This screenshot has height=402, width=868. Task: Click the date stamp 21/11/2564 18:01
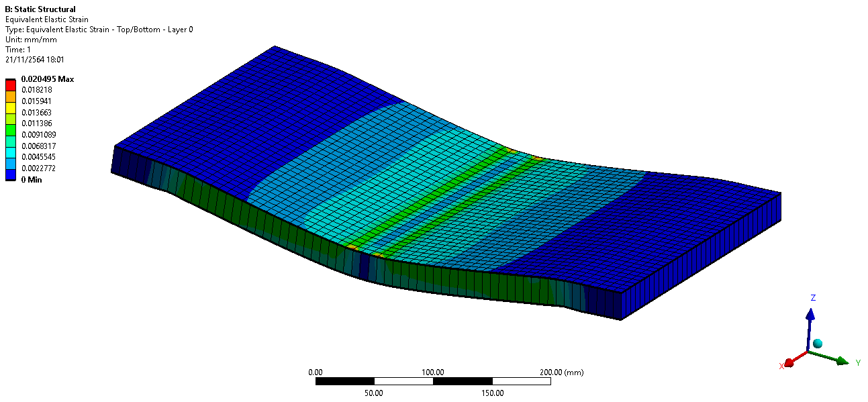pyautogui.click(x=34, y=60)
